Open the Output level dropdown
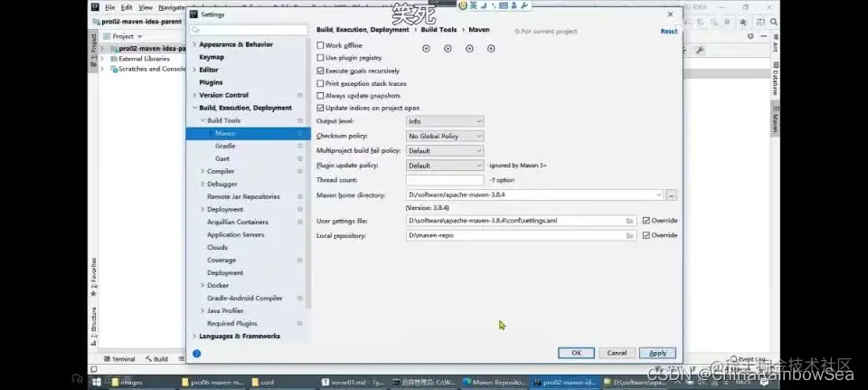 (x=445, y=121)
